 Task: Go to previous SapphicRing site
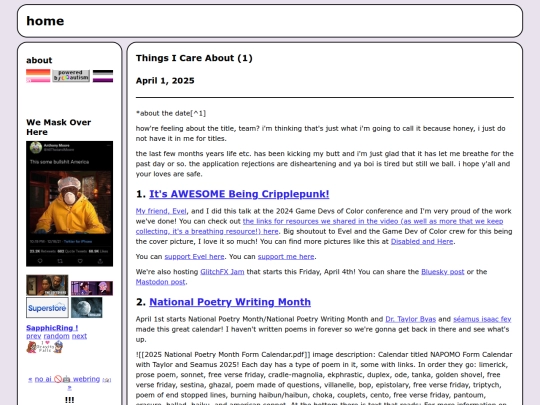pyautogui.click(x=34, y=336)
